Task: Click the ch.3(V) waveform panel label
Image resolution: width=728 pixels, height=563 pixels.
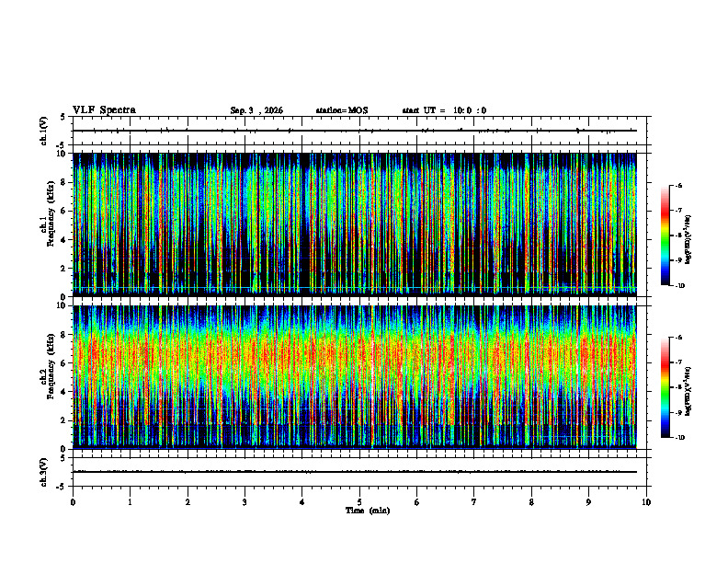Action: pos(43,472)
